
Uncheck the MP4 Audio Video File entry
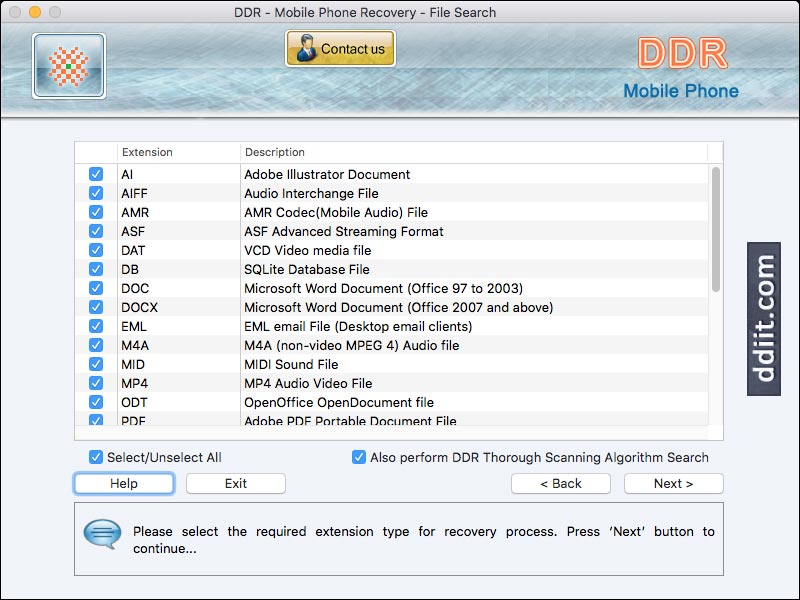click(95, 383)
